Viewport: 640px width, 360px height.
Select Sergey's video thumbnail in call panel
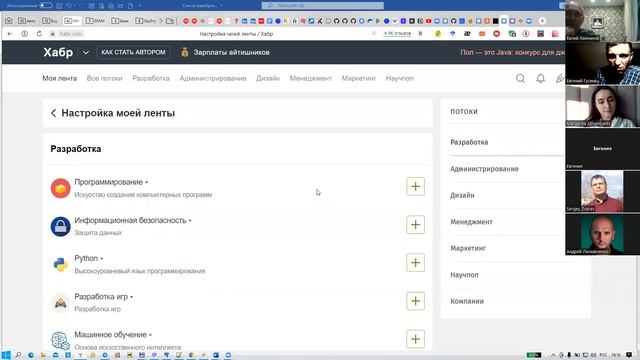[x=602, y=191]
